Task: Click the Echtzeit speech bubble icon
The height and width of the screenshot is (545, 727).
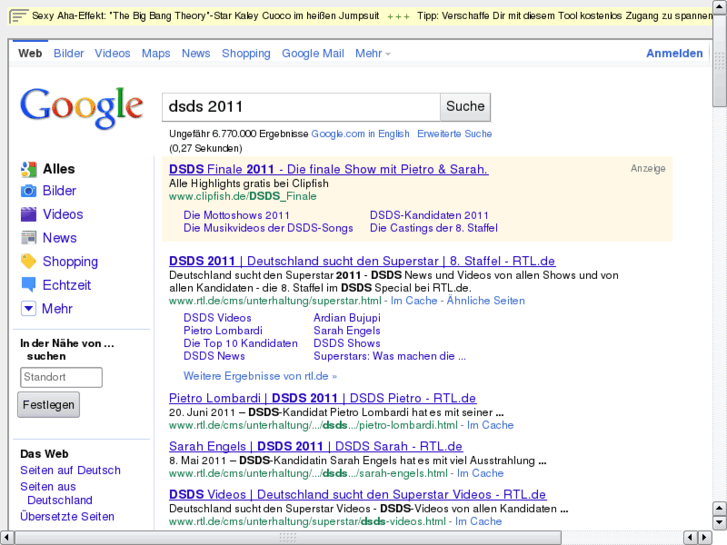Action: coord(29,285)
